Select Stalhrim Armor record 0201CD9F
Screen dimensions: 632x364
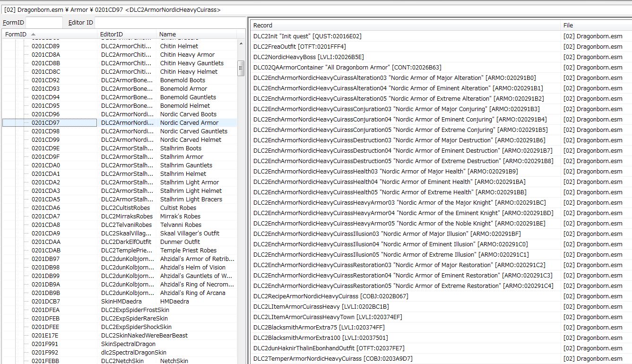click(x=120, y=157)
